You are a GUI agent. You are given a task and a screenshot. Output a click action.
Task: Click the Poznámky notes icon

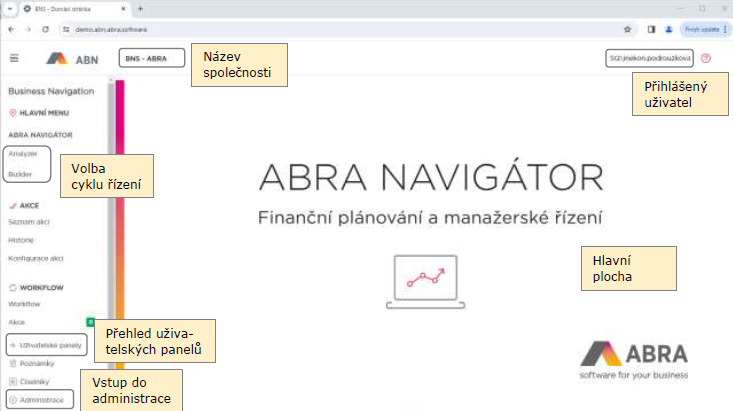[13, 363]
